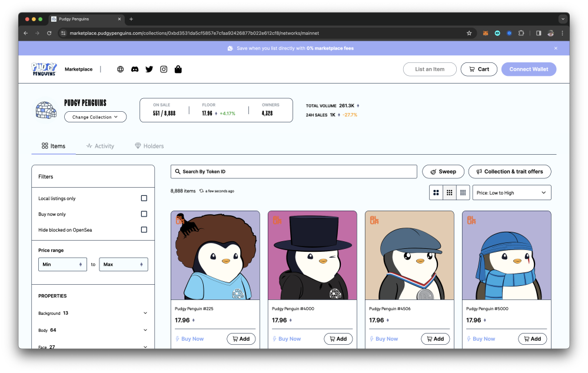Viewport: 588px width, 373px height.
Task: Open the Chrome profile avatar
Action: pyautogui.click(x=550, y=33)
